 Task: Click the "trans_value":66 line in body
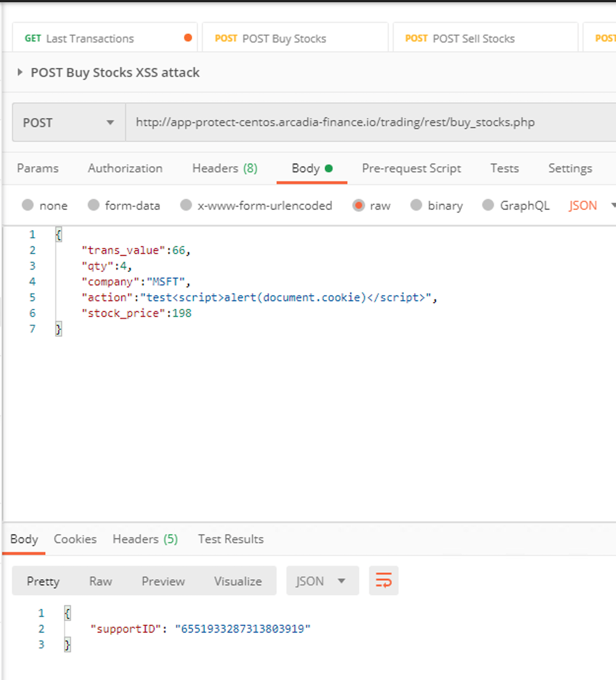[136, 250]
